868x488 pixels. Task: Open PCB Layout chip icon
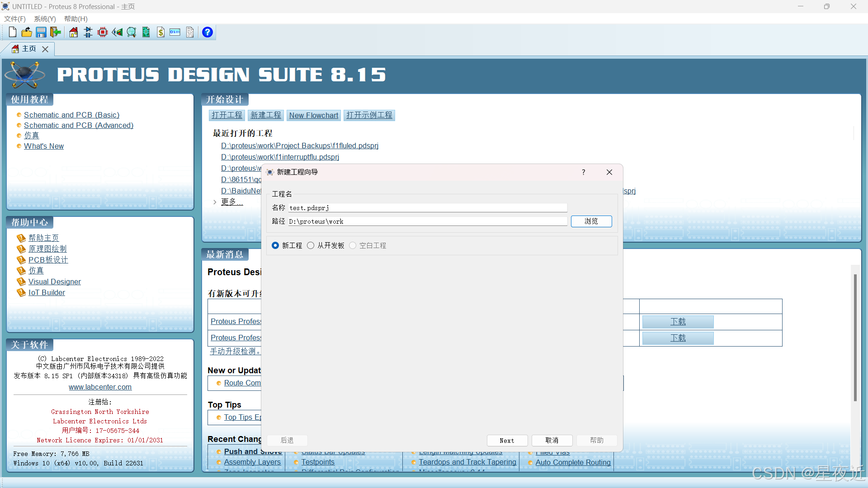[103, 32]
